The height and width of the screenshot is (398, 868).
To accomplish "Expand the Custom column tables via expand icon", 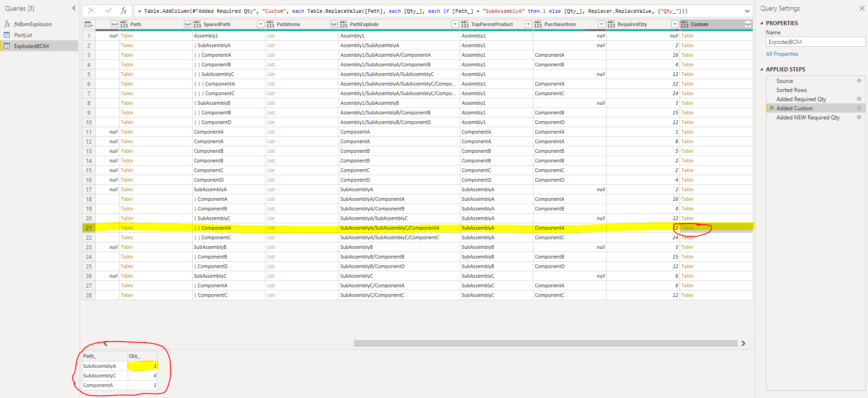I will 748,24.
